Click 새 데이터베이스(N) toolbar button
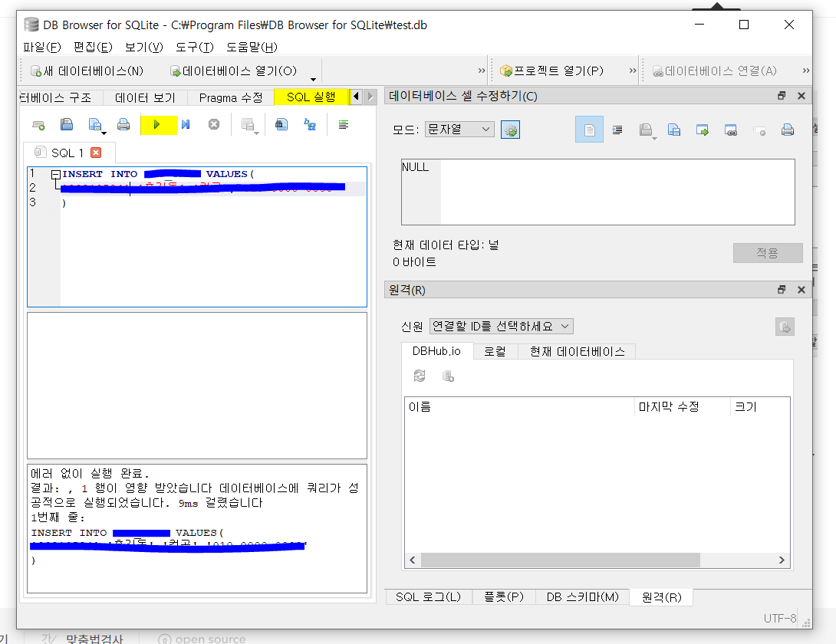This screenshot has height=644, width=836. point(87,71)
